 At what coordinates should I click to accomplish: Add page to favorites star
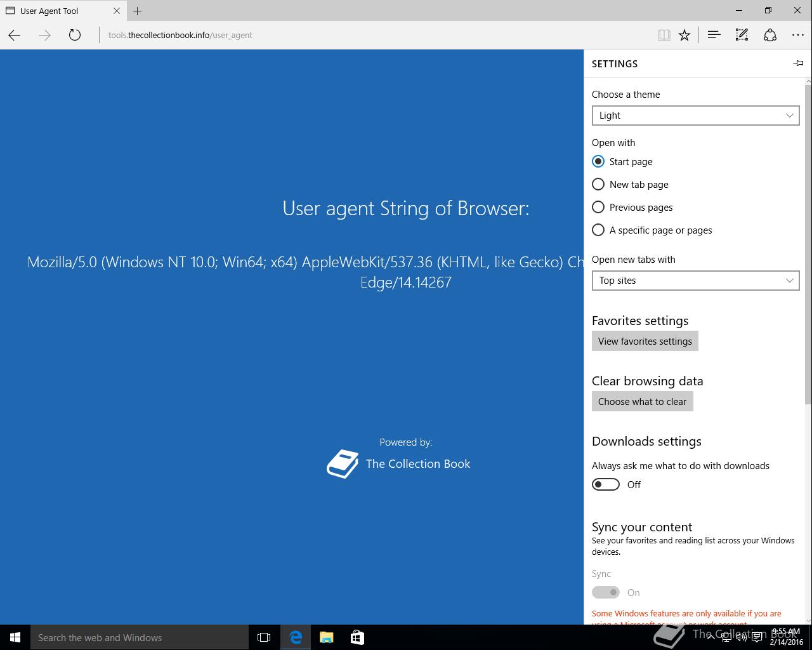[x=684, y=36]
